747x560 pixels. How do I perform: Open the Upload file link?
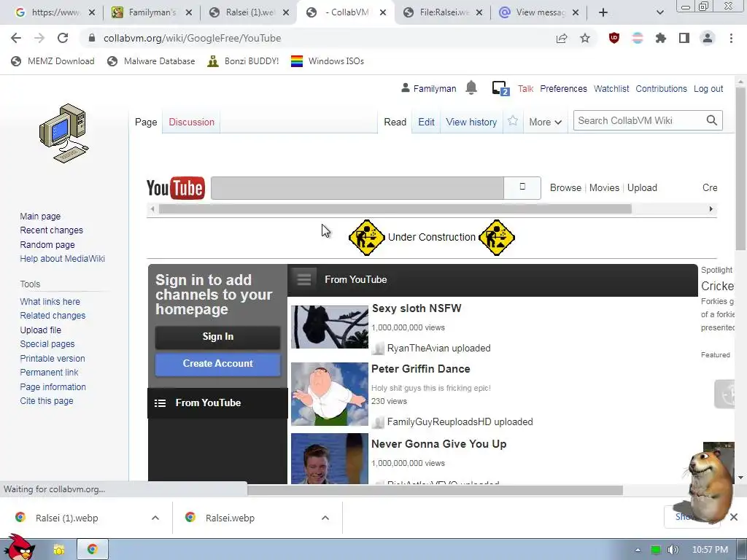point(41,330)
